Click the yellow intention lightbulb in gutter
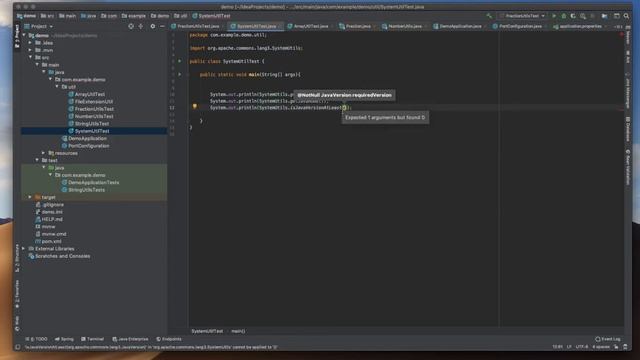The height and width of the screenshot is (360, 640). pyautogui.click(x=195, y=107)
